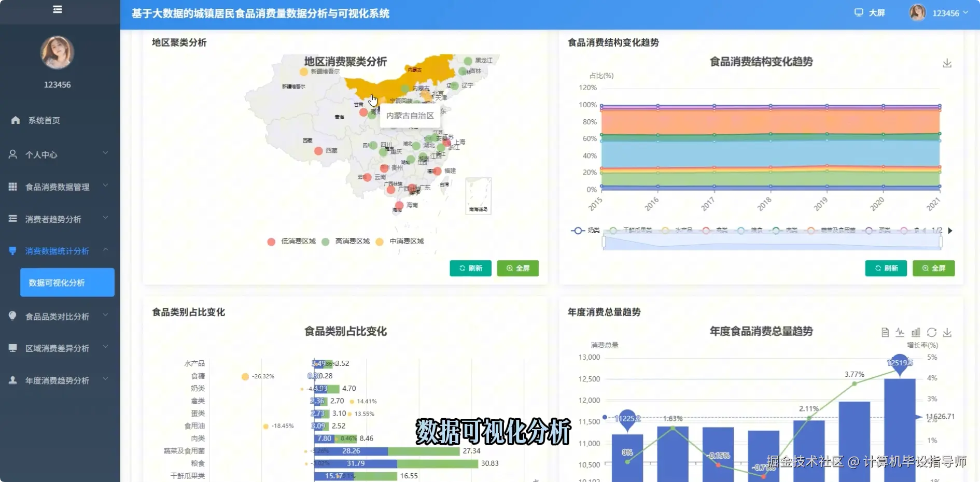
Task: Click 全屏 button under structure trend chart
Action: [934, 268]
